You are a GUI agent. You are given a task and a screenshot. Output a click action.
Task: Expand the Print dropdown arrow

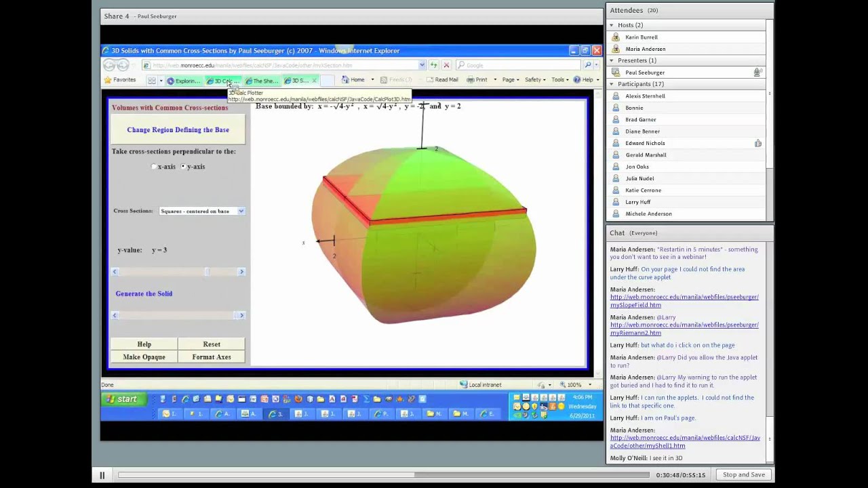pos(494,80)
